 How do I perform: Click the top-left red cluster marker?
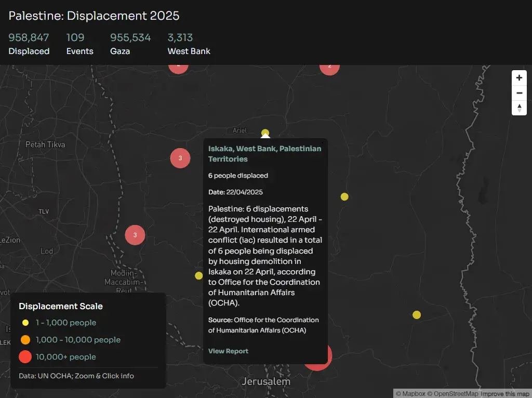[178, 67]
